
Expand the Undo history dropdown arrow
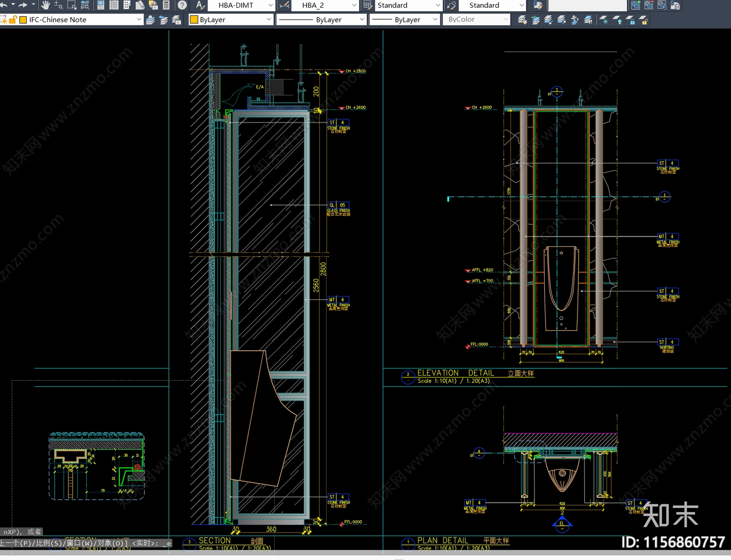[13, 5]
